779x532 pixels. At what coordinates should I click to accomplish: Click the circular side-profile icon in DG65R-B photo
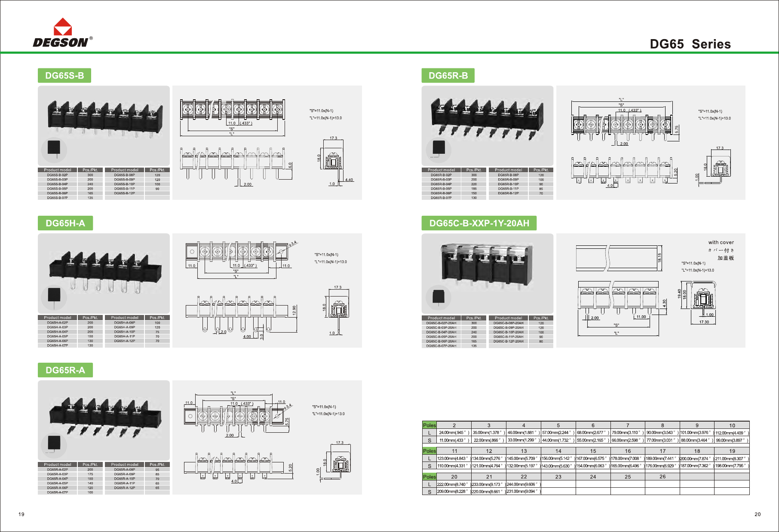click(439, 149)
